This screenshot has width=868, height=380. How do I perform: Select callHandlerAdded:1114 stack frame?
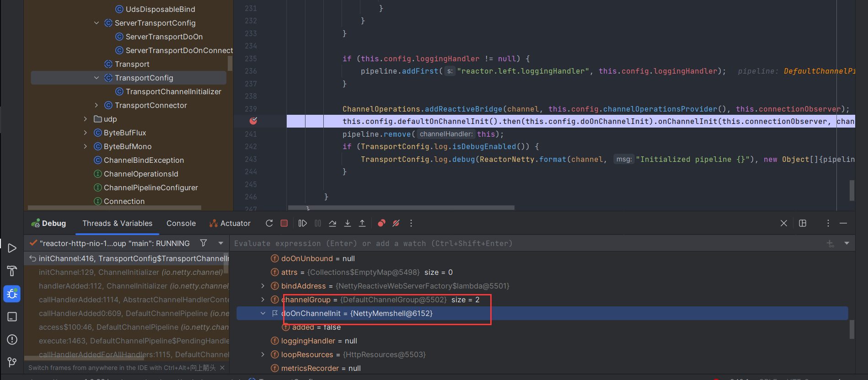[127, 300]
